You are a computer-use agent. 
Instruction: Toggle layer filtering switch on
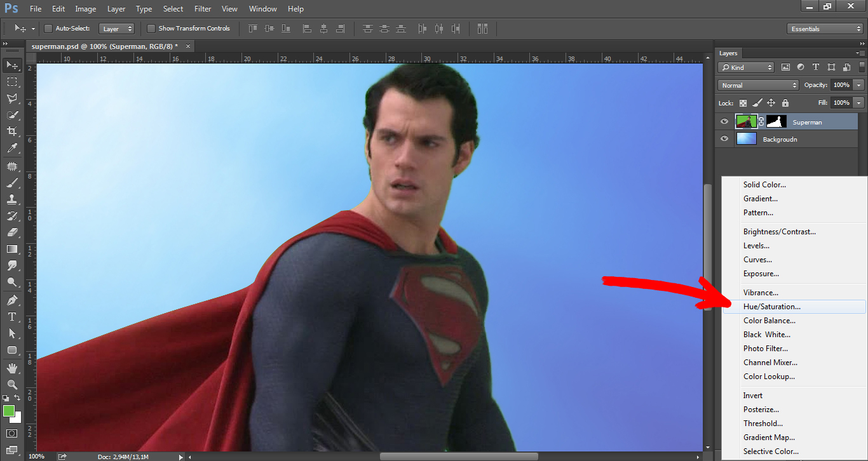(862, 67)
